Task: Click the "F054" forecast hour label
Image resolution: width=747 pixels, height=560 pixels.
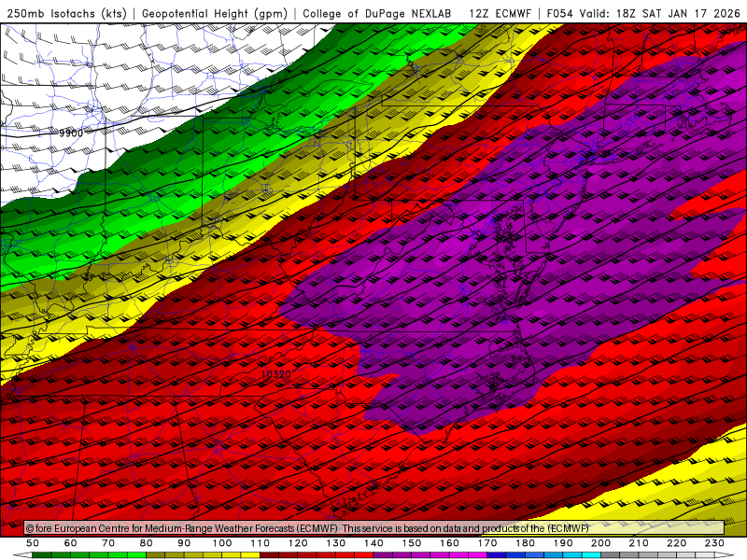Action: click(559, 14)
